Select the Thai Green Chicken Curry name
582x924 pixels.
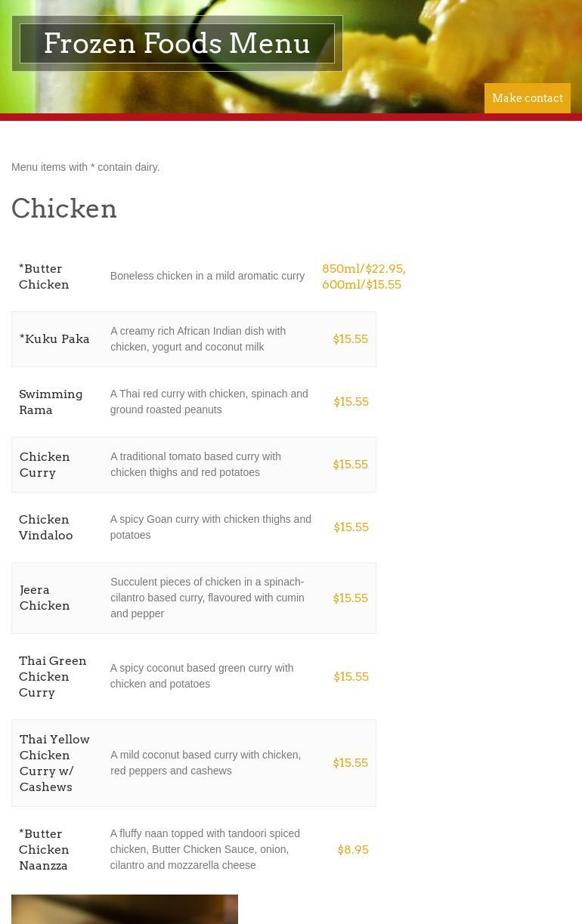(x=53, y=676)
